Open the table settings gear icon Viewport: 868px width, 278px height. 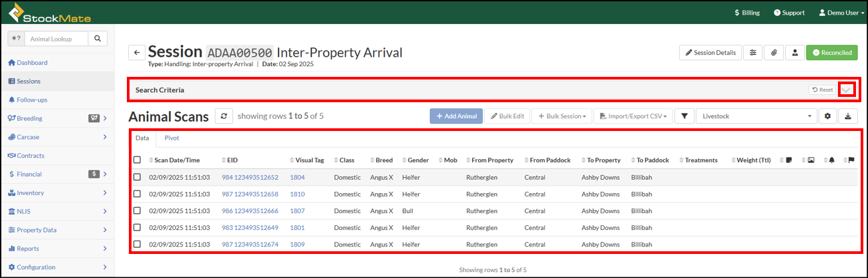coord(827,116)
